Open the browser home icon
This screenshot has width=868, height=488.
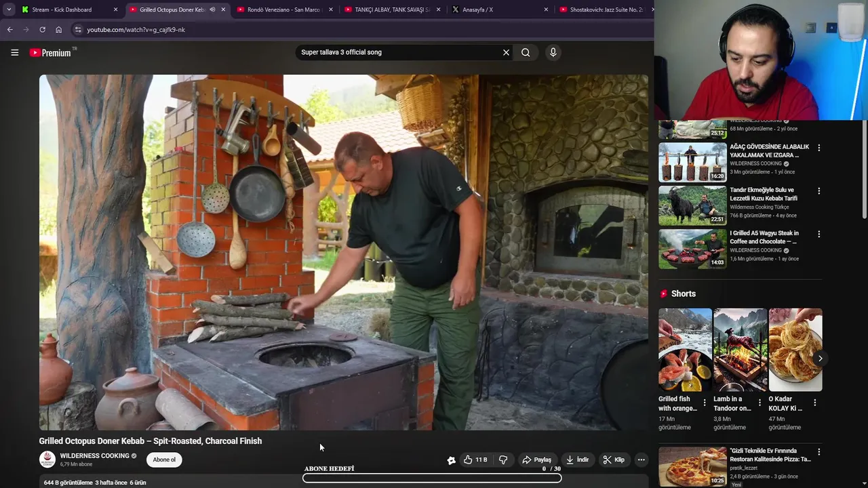click(x=58, y=30)
